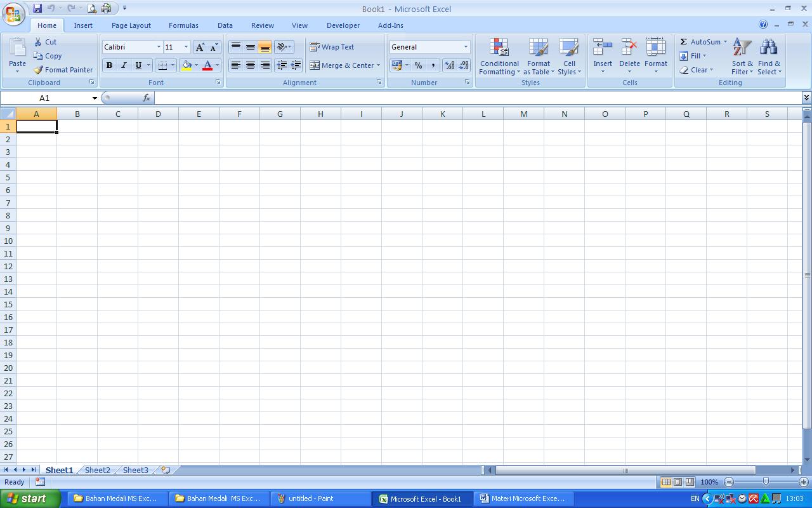The height and width of the screenshot is (508, 812).
Task: Open untitled - Paint from taskbar
Action: [x=320, y=498]
